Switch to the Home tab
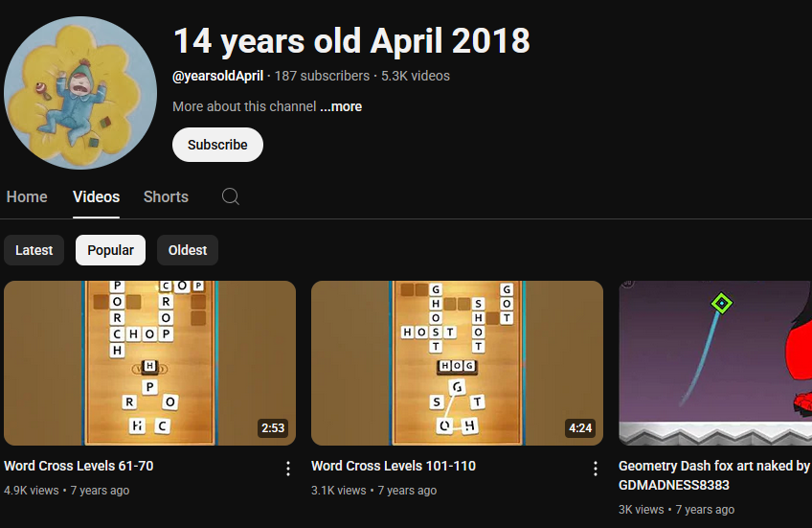Viewport: 812px width, 528px height. pyautogui.click(x=27, y=196)
